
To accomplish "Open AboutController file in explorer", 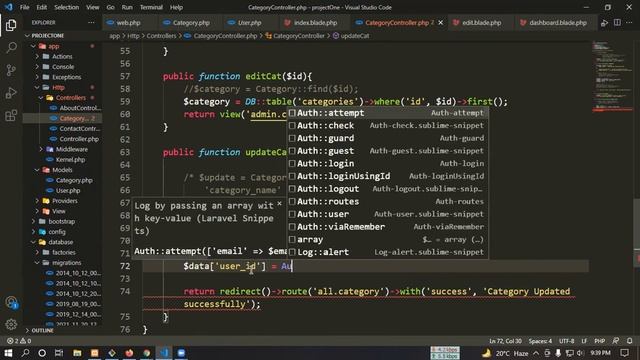I will pyautogui.click(x=80, y=108).
